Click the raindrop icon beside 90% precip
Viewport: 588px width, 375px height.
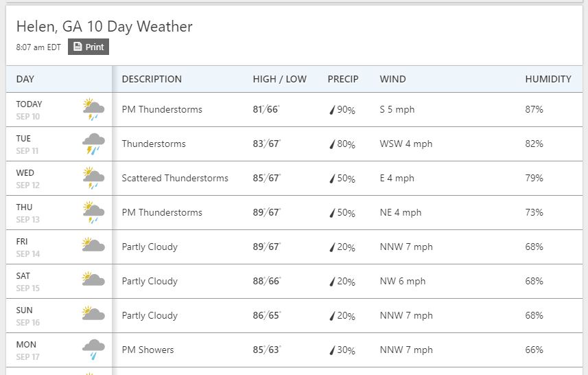pyautogui.click(x=332, y=110)
